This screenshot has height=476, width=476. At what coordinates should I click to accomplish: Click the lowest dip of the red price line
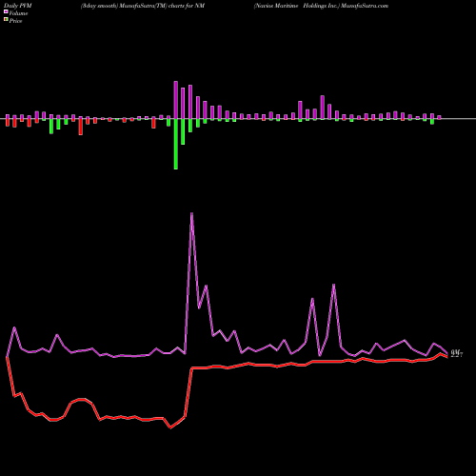(x=170, y=427)
